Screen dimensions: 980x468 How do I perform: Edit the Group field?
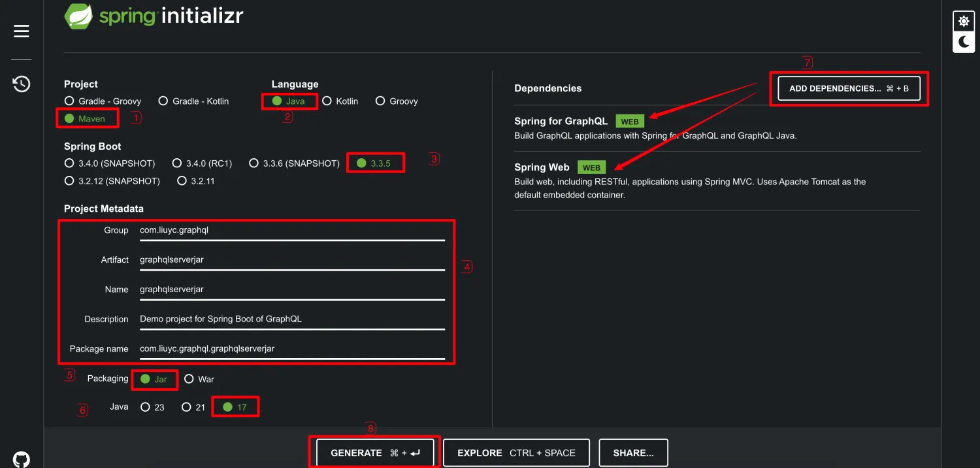[292, 231]
